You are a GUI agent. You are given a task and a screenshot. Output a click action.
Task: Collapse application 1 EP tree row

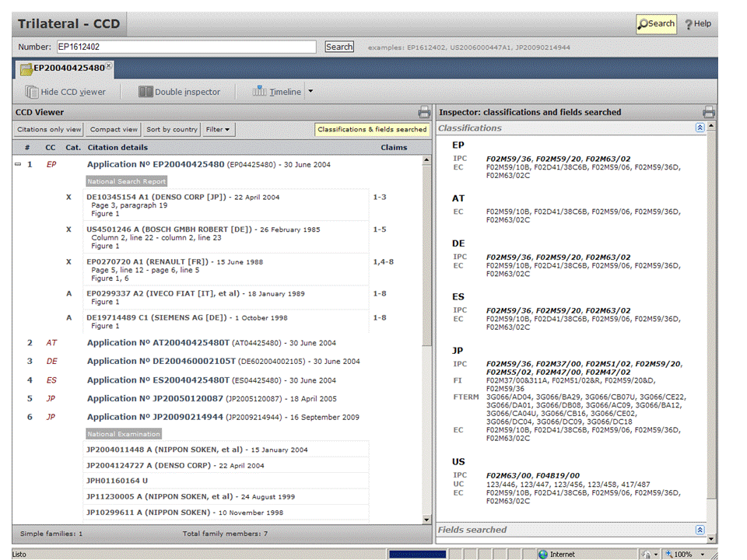click(x=18, y=165)
